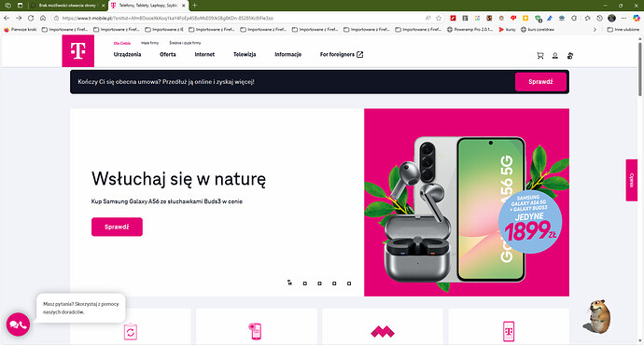Expand the Inne ulubione bookmarks folder
The width and height of the screenshot is (644, 345).
tap(623, 30)
